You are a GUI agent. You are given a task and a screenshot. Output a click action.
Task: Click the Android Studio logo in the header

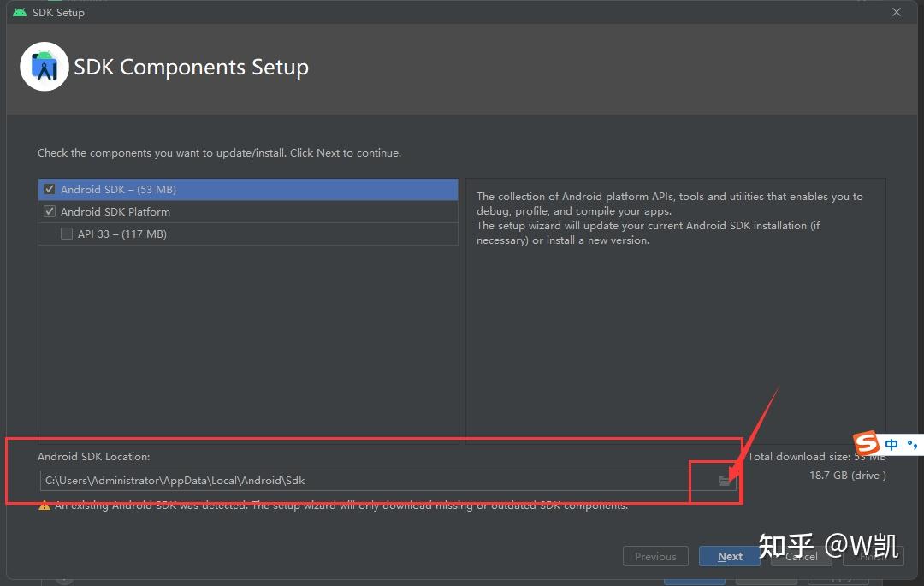[x=44, y=66]
